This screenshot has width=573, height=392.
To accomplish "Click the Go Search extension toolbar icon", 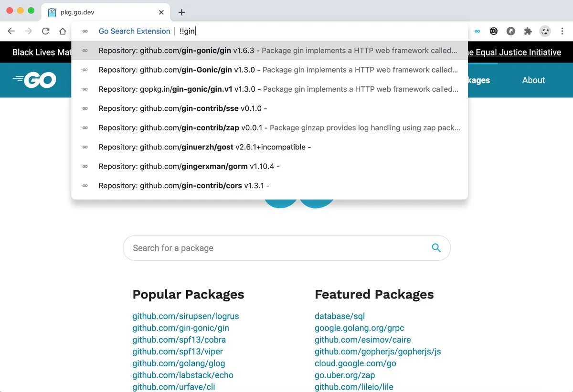I will 477,32.
